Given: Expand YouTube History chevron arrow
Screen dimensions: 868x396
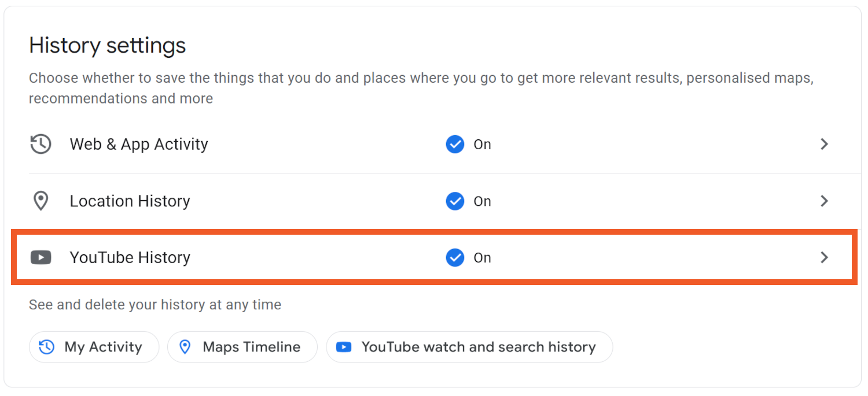Looking at the screenshot, I should point(825,257).
